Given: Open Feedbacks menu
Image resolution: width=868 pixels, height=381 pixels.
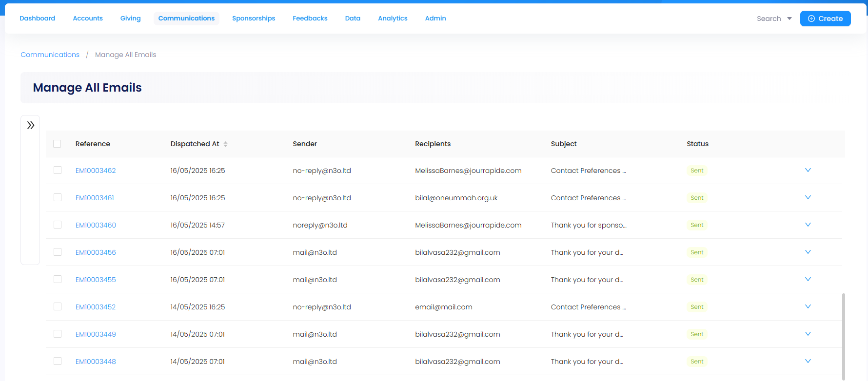Looking at the screenshot, I should tap(310, 19).
